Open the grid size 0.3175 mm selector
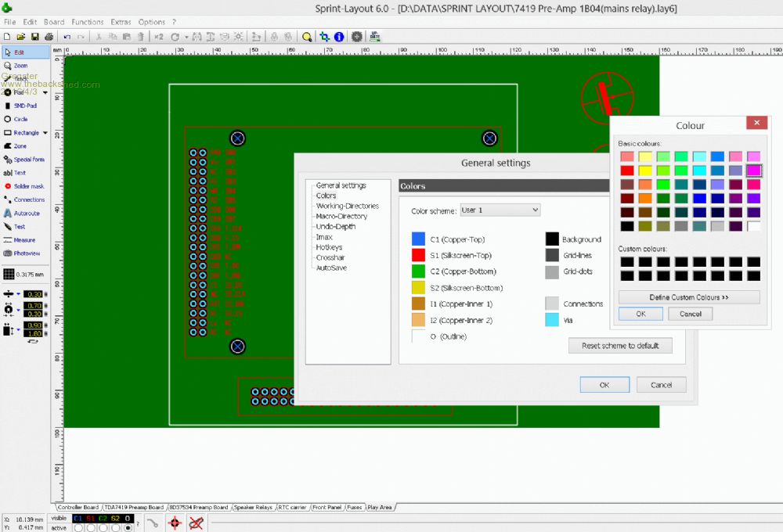Image resolution: width=783 pixels, height=532 pixels. (25, 274)
